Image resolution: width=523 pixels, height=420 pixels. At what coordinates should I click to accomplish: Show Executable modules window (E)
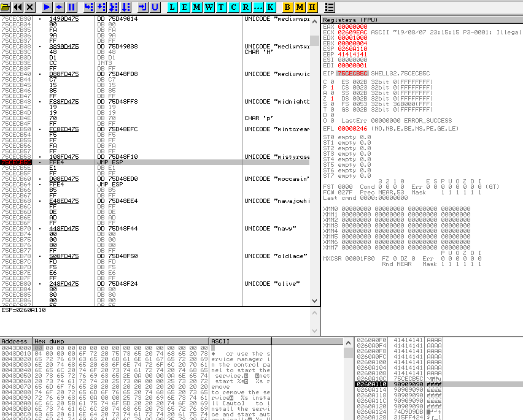coord(184,7)
